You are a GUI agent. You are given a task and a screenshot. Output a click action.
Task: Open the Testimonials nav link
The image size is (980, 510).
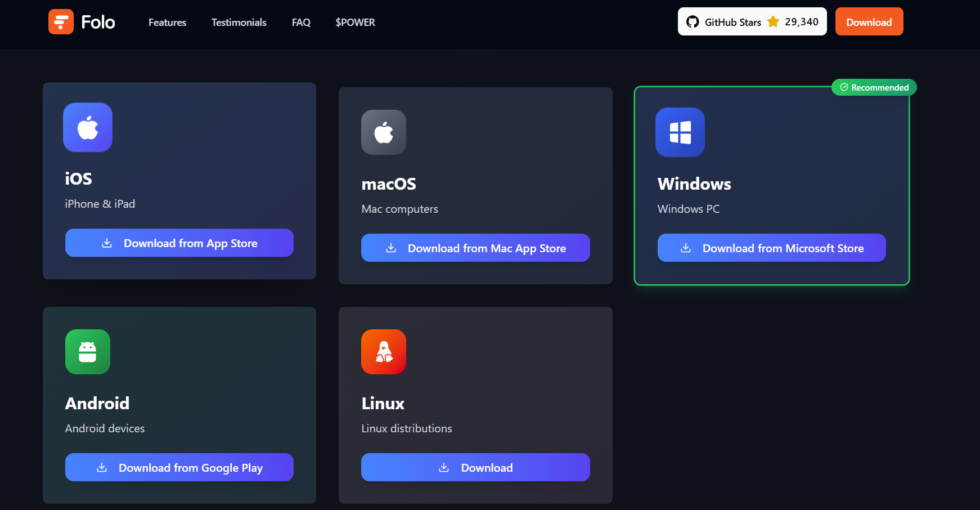pos(239,23)
